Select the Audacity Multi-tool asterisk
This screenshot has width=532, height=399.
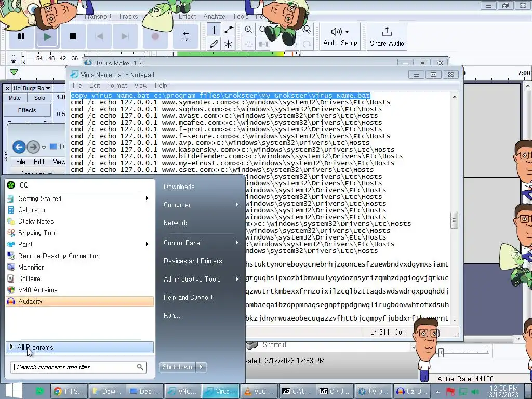point(229,44)
